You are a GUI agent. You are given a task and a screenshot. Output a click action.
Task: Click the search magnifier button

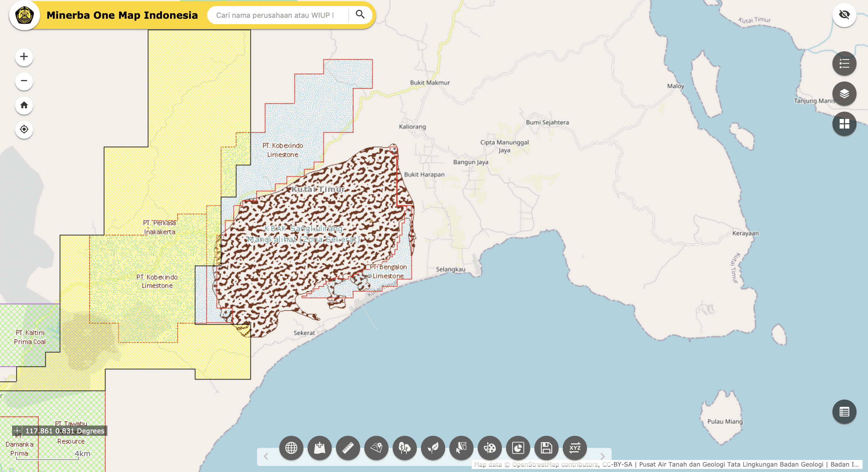tap(360, 14)
